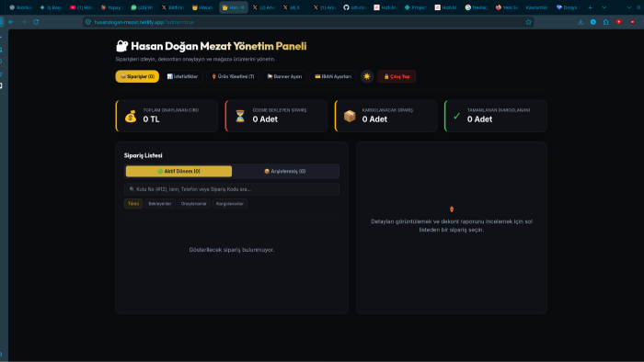Switch to the GitHub sdc-clo tab

(355, 7)
